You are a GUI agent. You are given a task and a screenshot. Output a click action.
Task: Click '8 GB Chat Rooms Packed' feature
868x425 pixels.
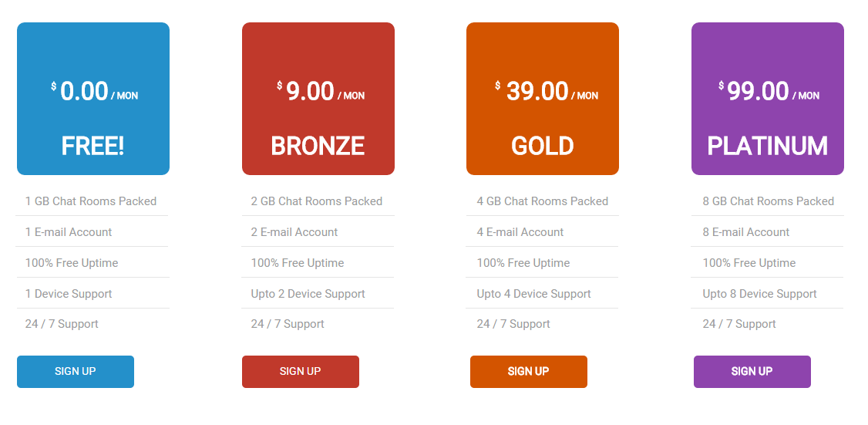click(x=769, y=201)
